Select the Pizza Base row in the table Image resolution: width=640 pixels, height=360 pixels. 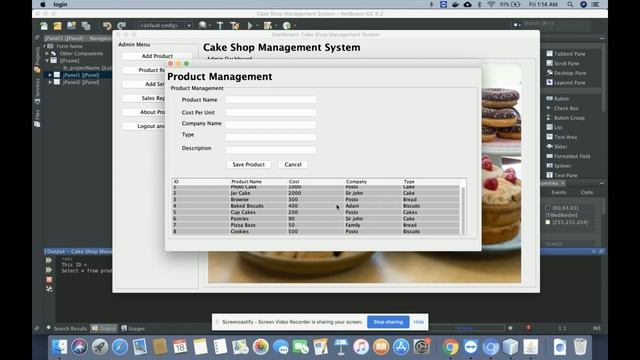point(316,225)
